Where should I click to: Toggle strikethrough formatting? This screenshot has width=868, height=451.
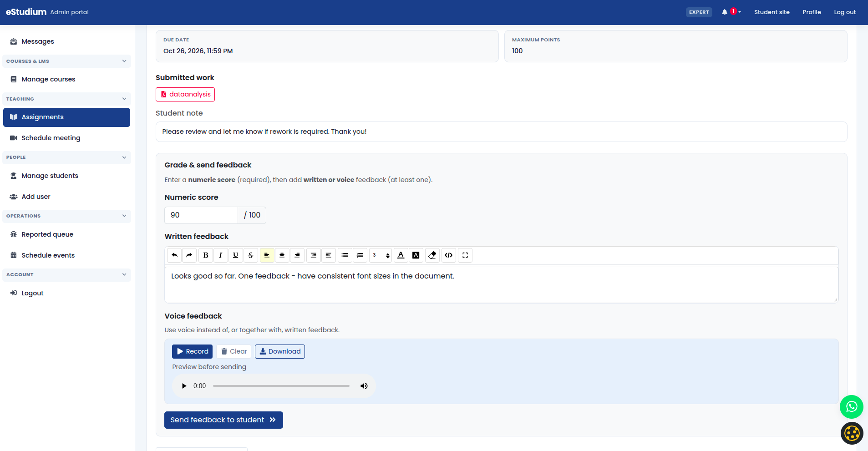(251, 255)
